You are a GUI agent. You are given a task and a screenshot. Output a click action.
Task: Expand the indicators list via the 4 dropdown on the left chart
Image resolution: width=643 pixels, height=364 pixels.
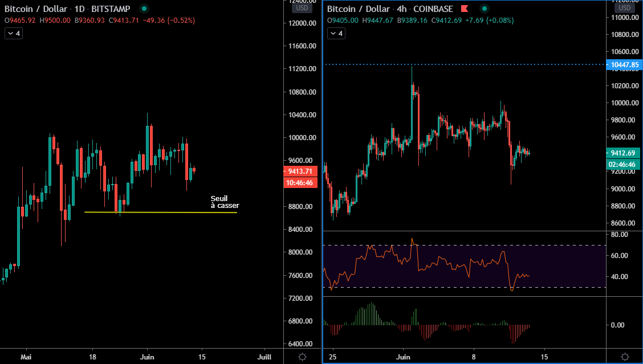[13, 33]
